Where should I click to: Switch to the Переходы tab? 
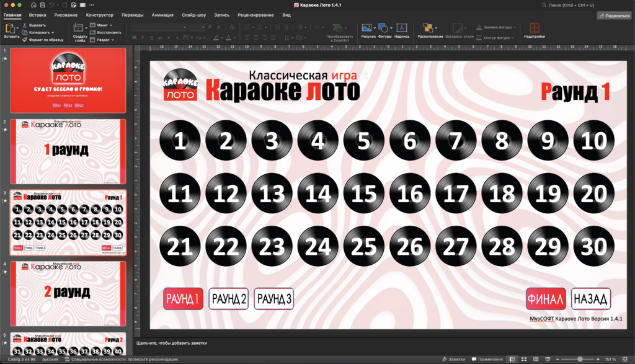click(133, 15)
